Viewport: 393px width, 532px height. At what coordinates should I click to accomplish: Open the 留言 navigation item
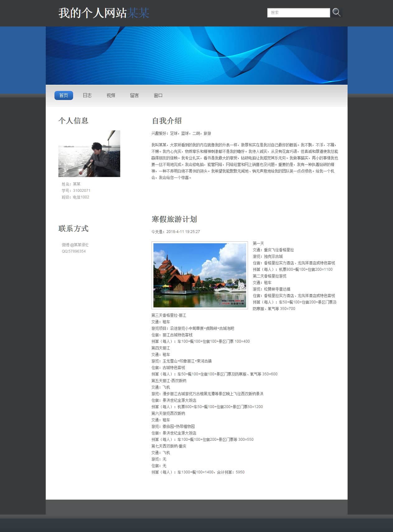(134, 95)
